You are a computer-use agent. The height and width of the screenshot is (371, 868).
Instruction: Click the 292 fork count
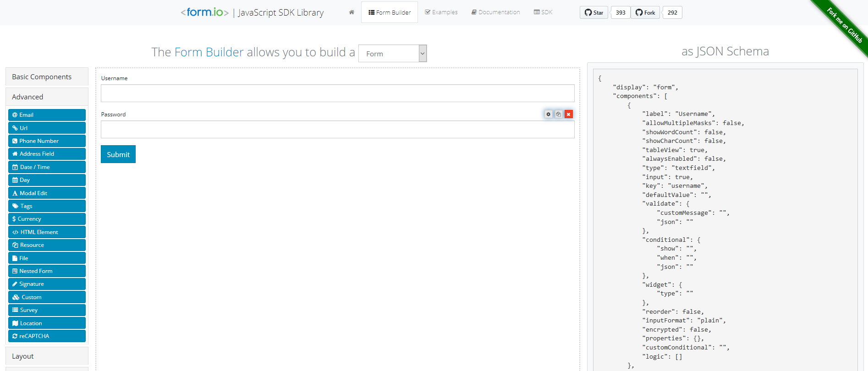click(x=672, y=12)
